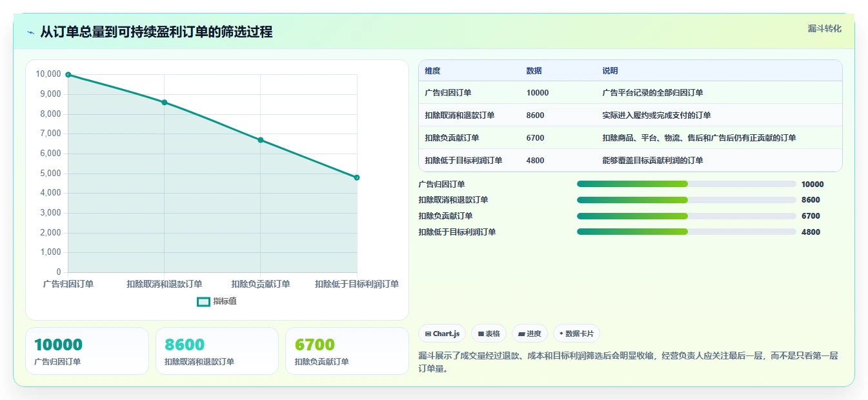Click the Chart.js tag chip
This screenshot has height=400, width=868.
(x=442, y=334)
